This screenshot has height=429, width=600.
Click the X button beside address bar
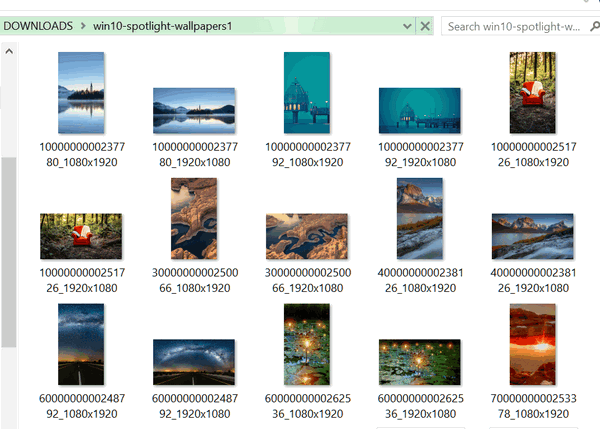click(425, 26)
